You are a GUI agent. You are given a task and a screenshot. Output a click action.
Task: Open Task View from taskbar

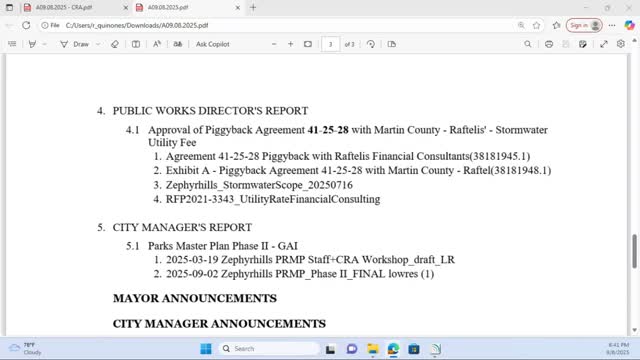point(330,349)
